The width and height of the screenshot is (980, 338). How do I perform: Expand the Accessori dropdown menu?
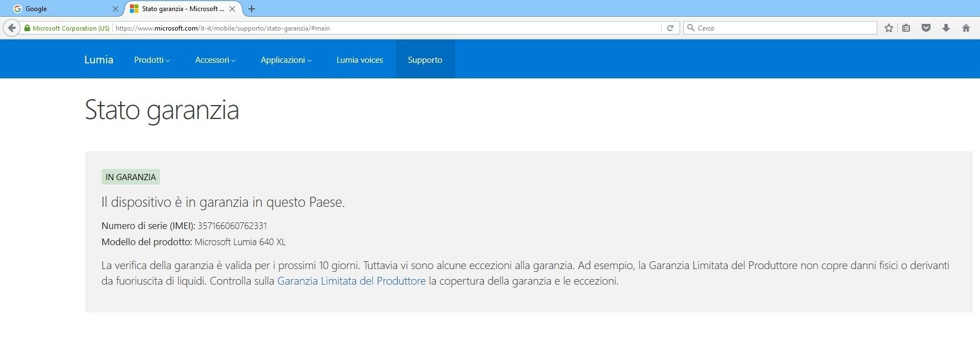pos(215,59)
